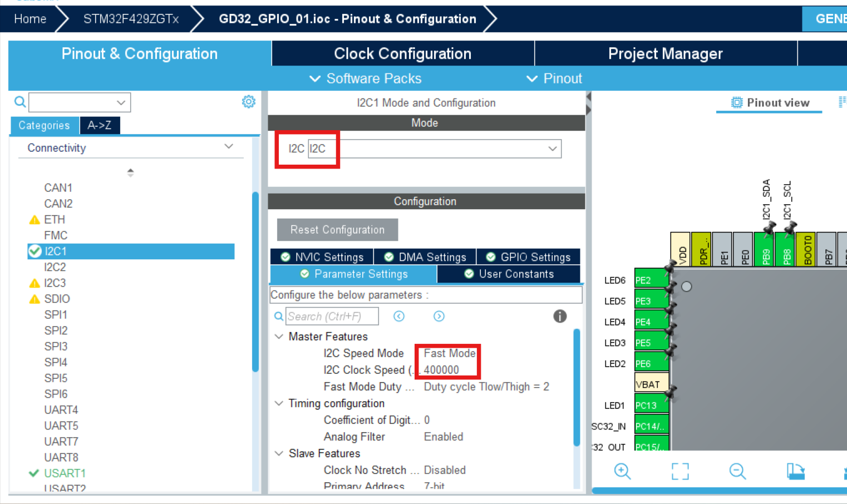
Task: Click the USART1 green checkmark icon
Action: click(x=34, y=473)
